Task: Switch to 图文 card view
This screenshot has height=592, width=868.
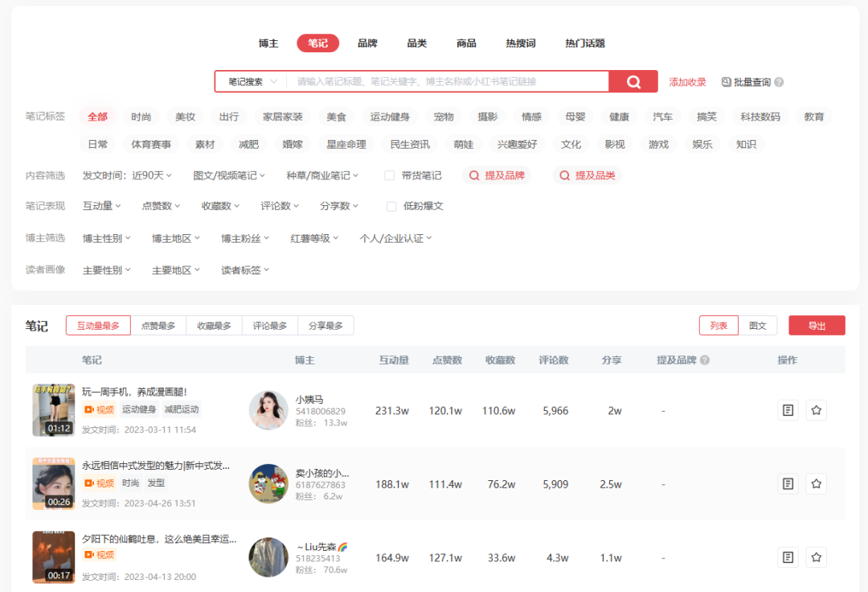Action: tap(756, 325)
